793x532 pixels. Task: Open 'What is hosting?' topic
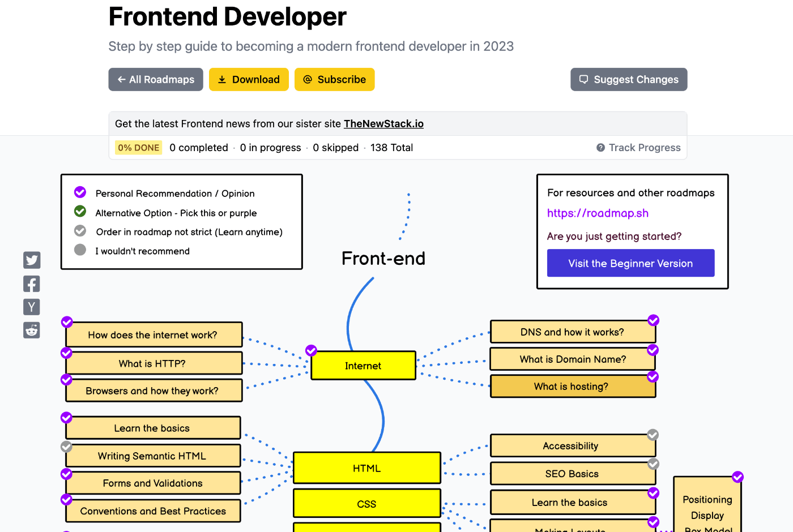(x=572, y=387)
